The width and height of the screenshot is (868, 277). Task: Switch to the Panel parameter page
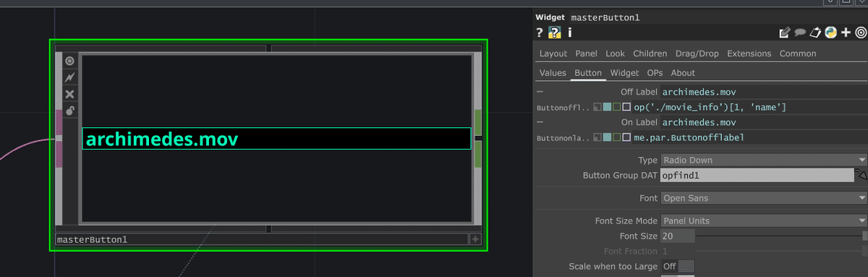tap(586, 54)
